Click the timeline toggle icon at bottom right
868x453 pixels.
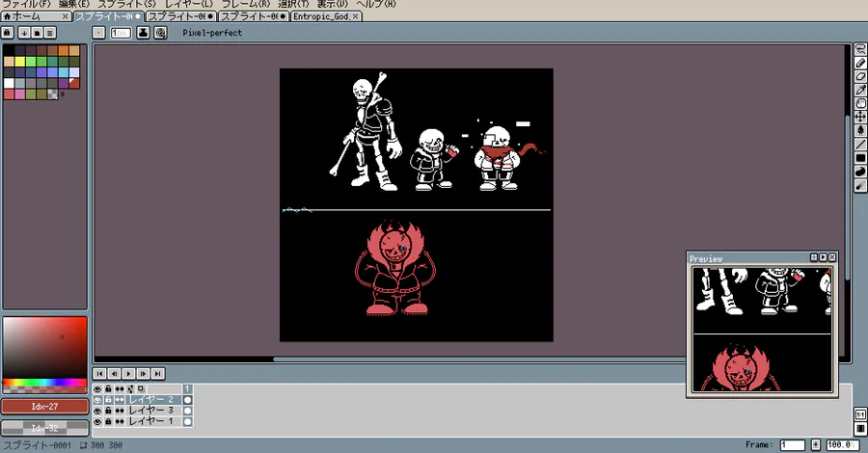click(861, 428)
